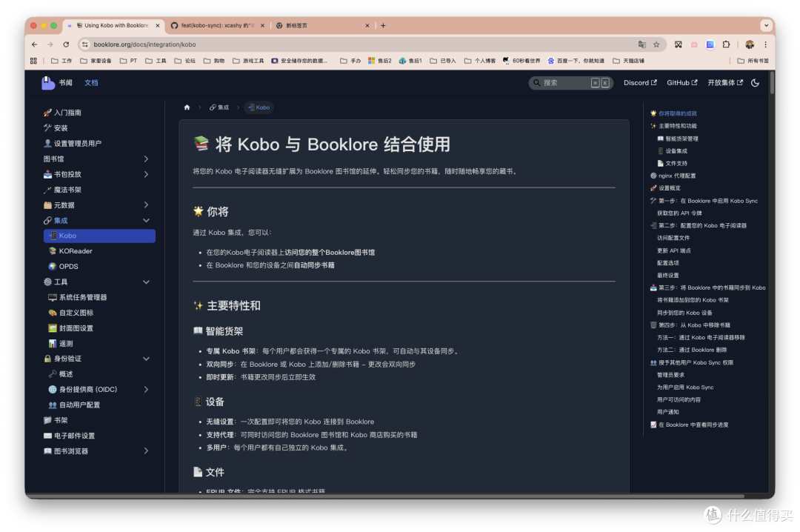Open 系统任务管理器 in the sidebar
Image resolution: width=800 pixels, height=532 pixels.
78,297
